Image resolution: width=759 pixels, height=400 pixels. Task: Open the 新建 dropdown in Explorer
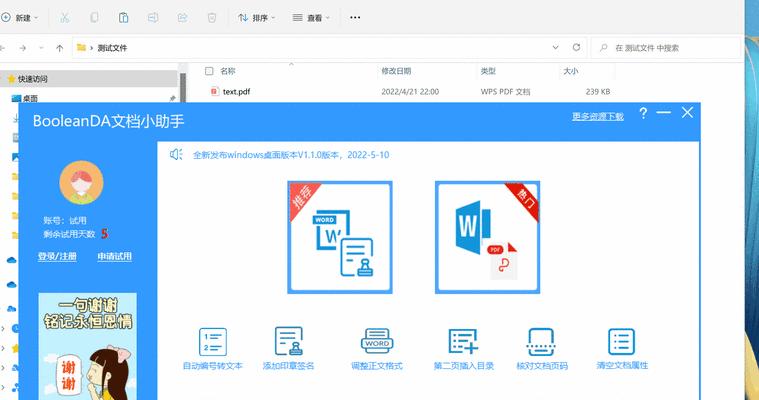point(20,18)
